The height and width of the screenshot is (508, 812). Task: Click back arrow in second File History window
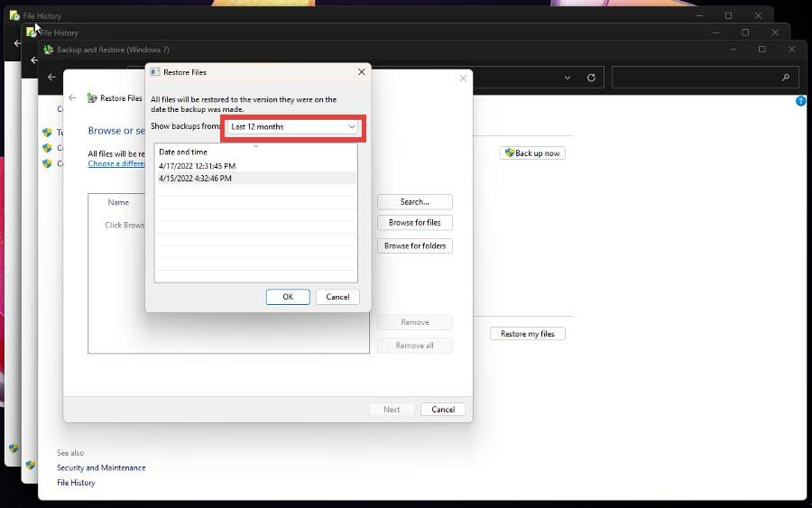coord(34,60)
